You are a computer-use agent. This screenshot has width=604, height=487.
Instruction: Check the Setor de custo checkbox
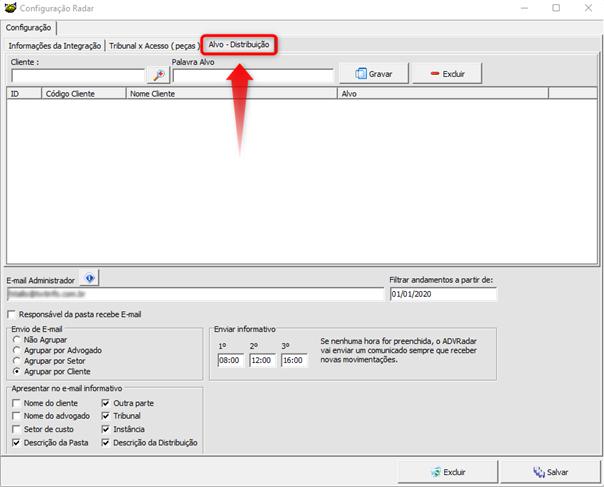tap(16, 429)
